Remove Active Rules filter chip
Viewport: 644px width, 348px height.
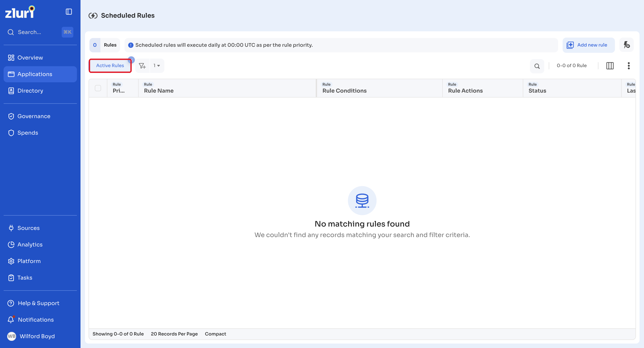coord(131,60)
